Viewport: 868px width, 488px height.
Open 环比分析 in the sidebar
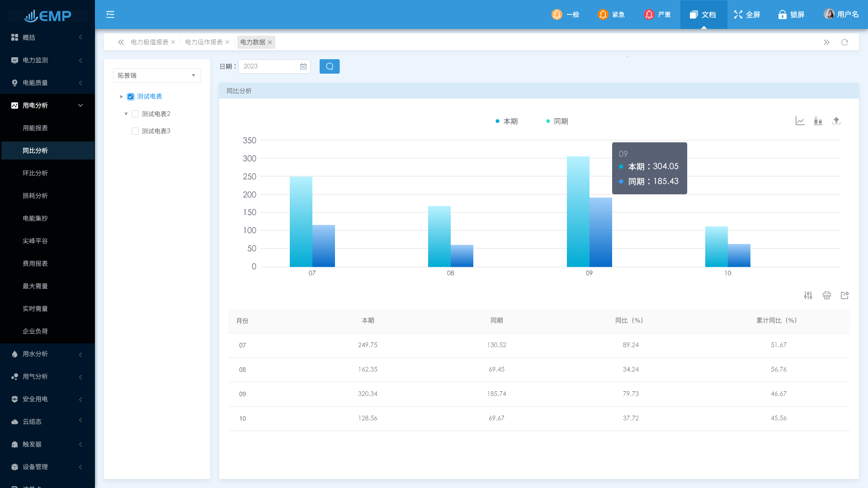tap(35, 173)
